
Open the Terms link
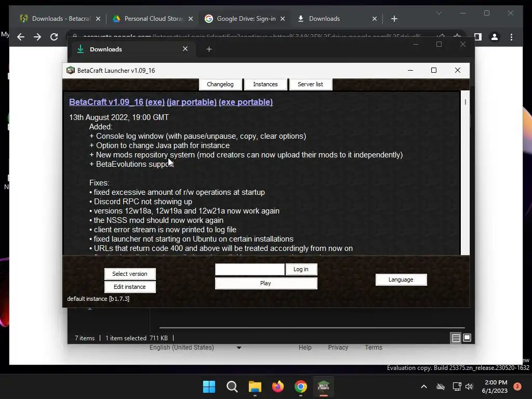pyautogui.click(x=373, y=348)
